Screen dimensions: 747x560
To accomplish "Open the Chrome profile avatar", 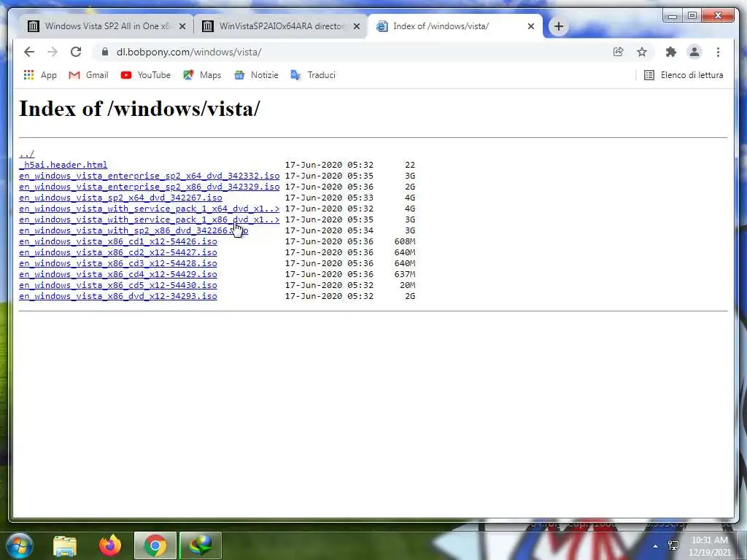I will (694, 52).
